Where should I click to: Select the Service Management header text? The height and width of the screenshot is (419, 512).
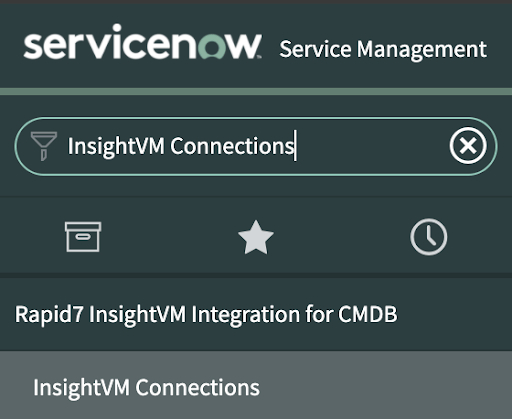pos(383,49)
